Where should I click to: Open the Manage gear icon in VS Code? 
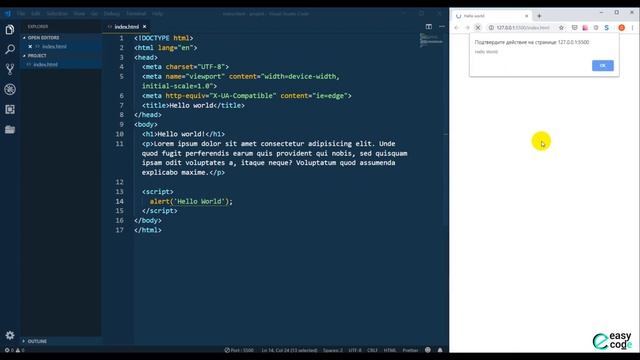(10, 335)
